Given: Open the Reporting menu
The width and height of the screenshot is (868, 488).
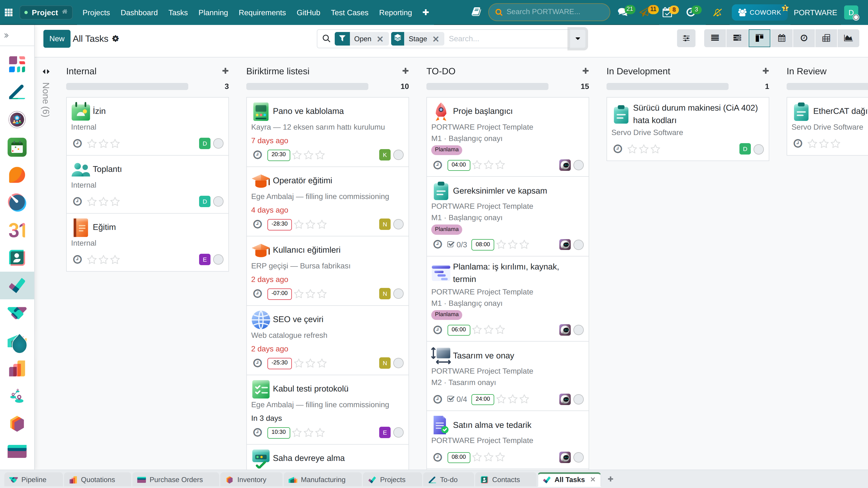Looking at the screenshot, I should [x=395, y=12].
